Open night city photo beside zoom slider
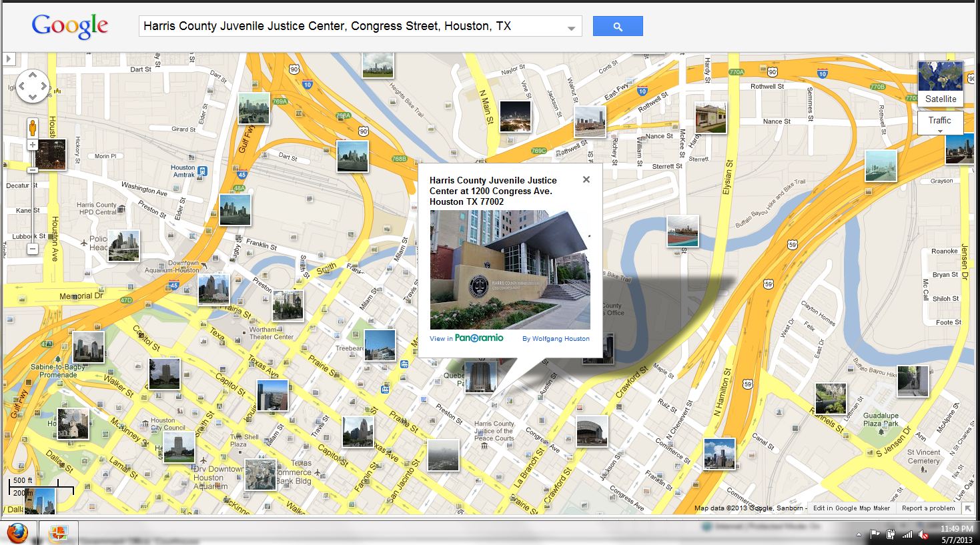980x545 pixels. [x=51, y=154]
